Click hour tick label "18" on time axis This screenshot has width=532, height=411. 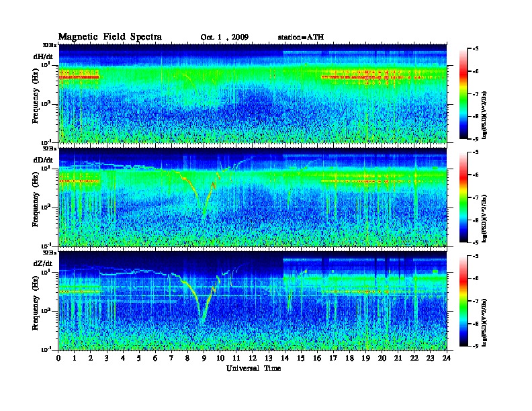(x=349, y=359)
